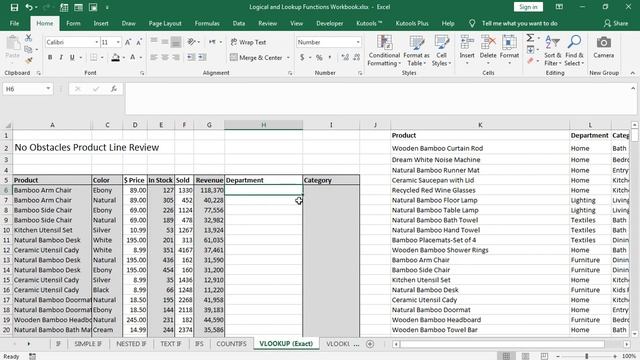Click the Name Box showing H6
The width and height of the screenshot is (640, 360).
tap(28, 89)
